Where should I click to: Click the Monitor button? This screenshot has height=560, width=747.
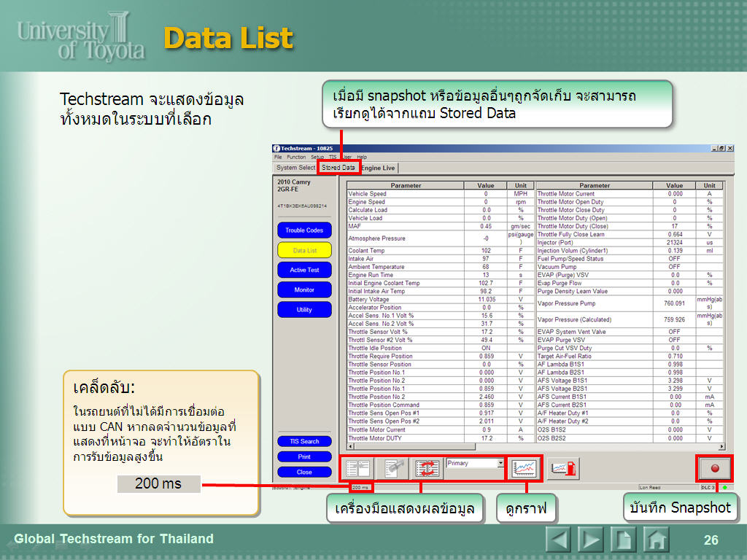click(304, 289)
